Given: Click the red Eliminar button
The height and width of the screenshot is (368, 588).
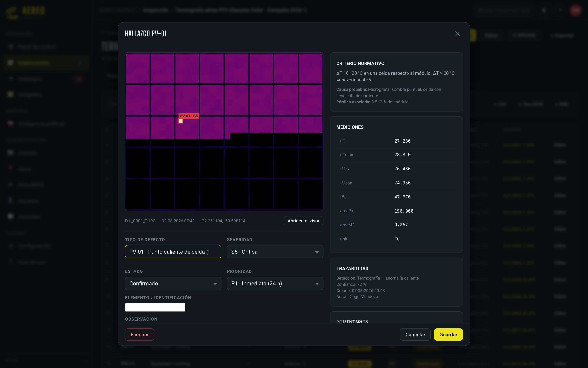Looking at the screenshot, I should click(140, 334).
